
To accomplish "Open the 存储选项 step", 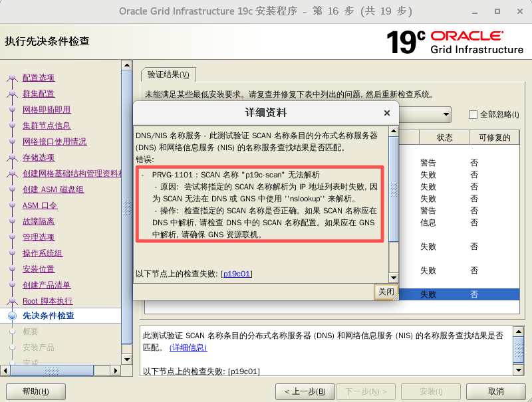I will (39, 157).
